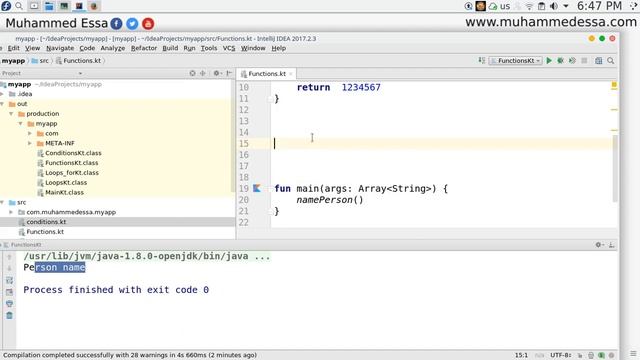Click the Down stack trace arrow in Run panel

coord(9,268)
